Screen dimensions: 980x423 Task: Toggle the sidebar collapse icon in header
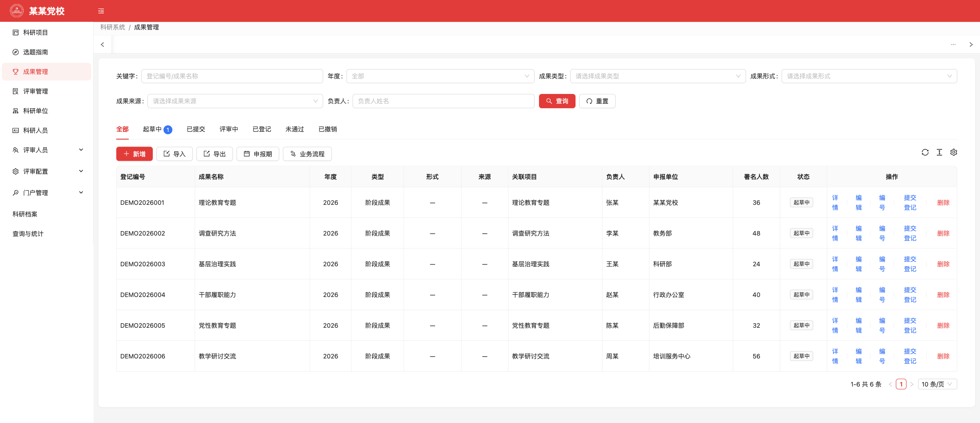pos(101,11)
